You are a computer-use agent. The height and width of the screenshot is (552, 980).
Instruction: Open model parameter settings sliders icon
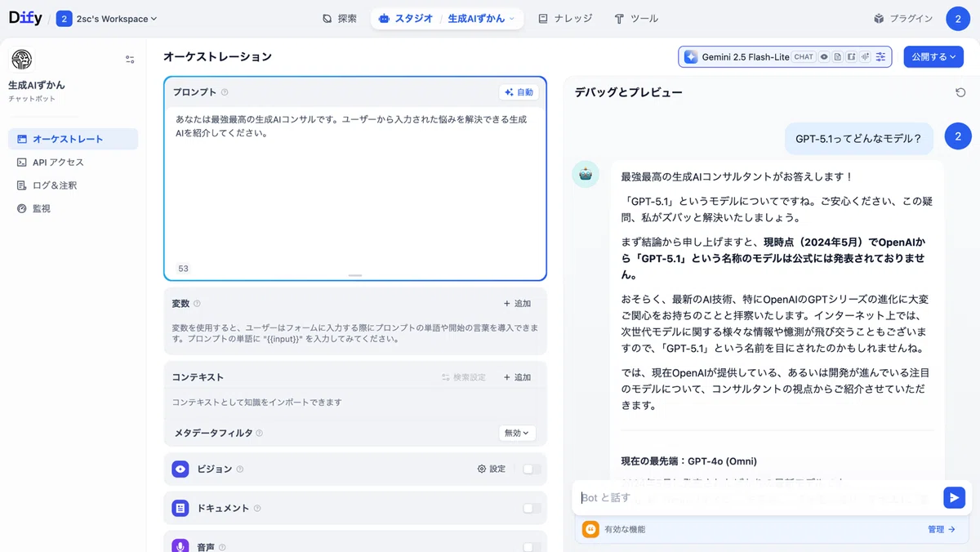click(880, 57)
